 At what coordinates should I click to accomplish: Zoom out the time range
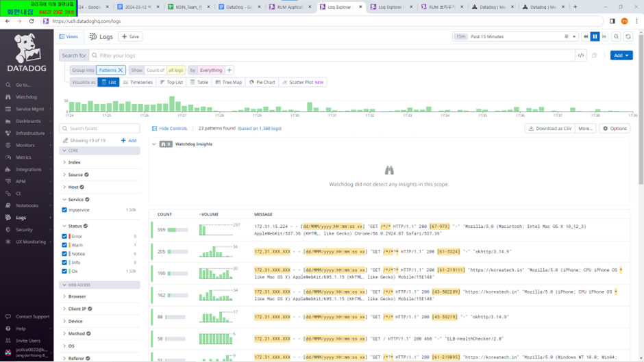tap(616, 36)
